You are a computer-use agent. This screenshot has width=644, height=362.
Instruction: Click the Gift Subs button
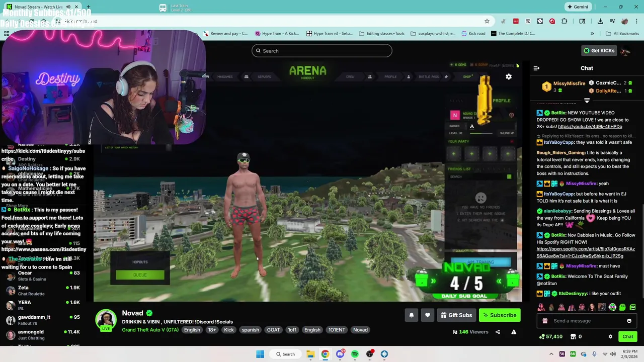(x=456, y=315)
